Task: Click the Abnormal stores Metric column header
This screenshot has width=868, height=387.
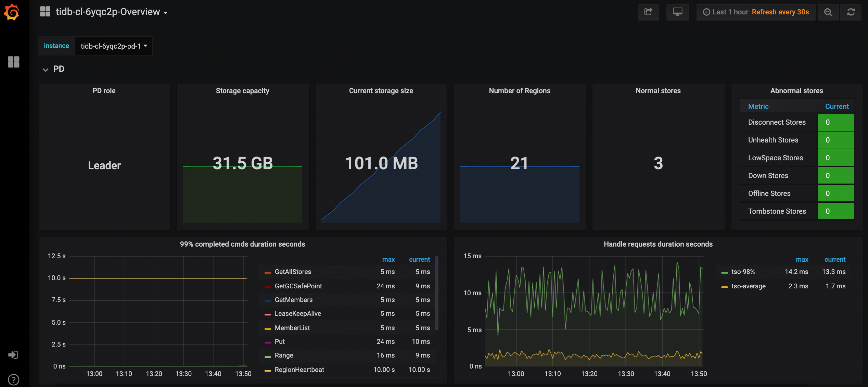Action: pos(758,106)
